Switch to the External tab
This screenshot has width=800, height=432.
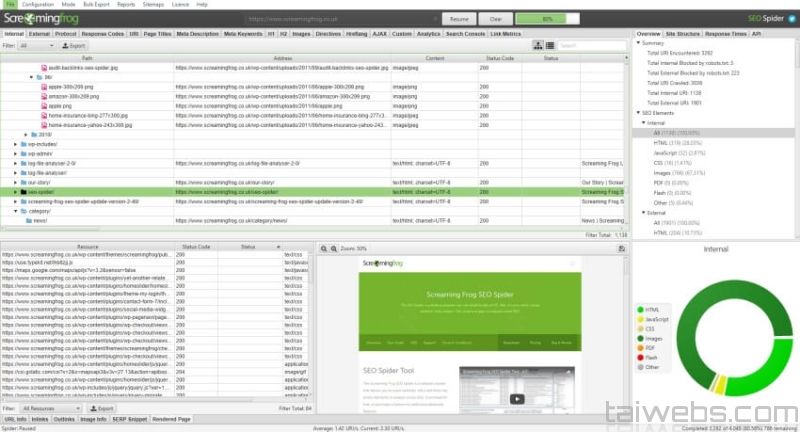pyautogui.click(x=39, y=34)
